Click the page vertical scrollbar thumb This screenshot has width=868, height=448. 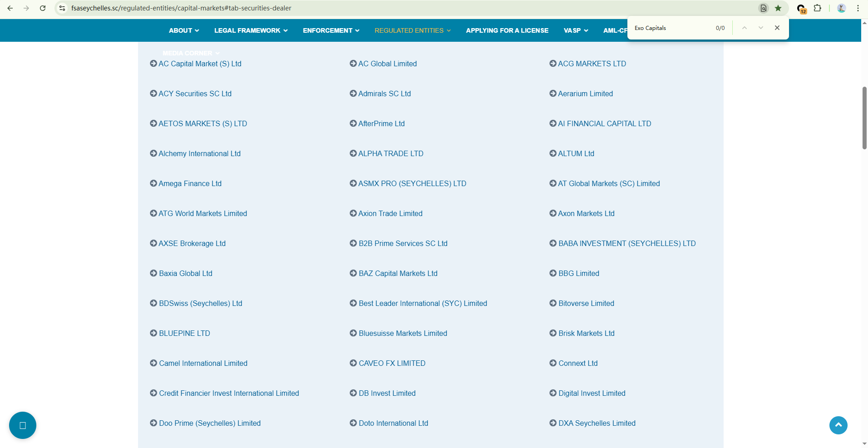864,118
